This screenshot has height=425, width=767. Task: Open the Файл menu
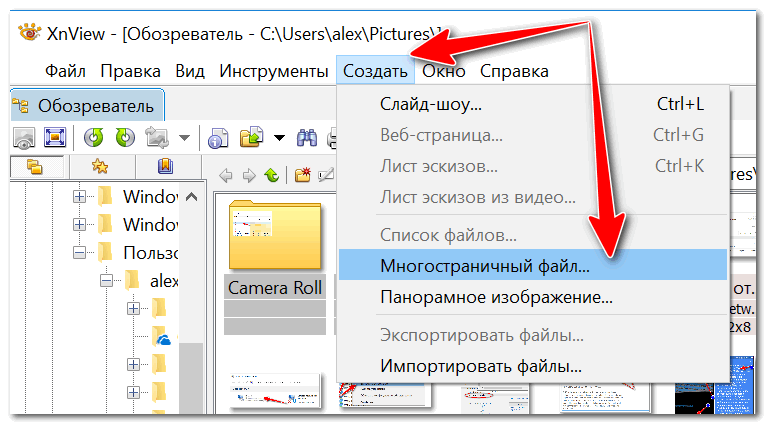[x=65, y=71]
